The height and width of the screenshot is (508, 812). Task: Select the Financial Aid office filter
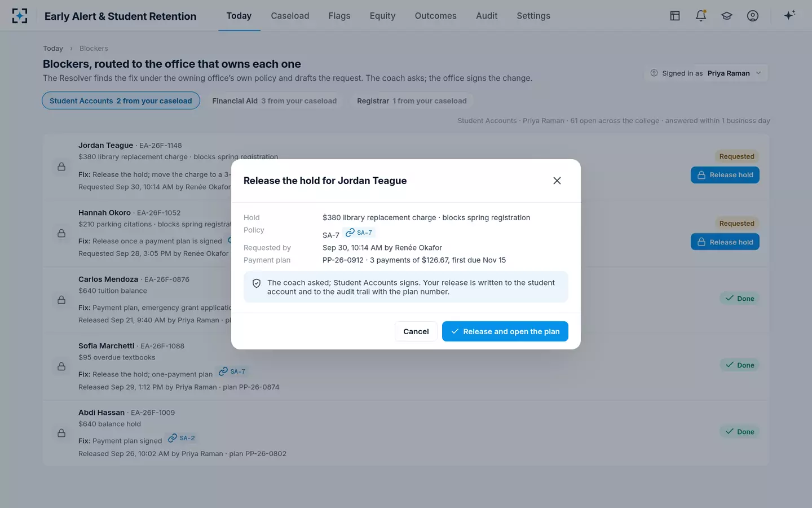[275, 101]
